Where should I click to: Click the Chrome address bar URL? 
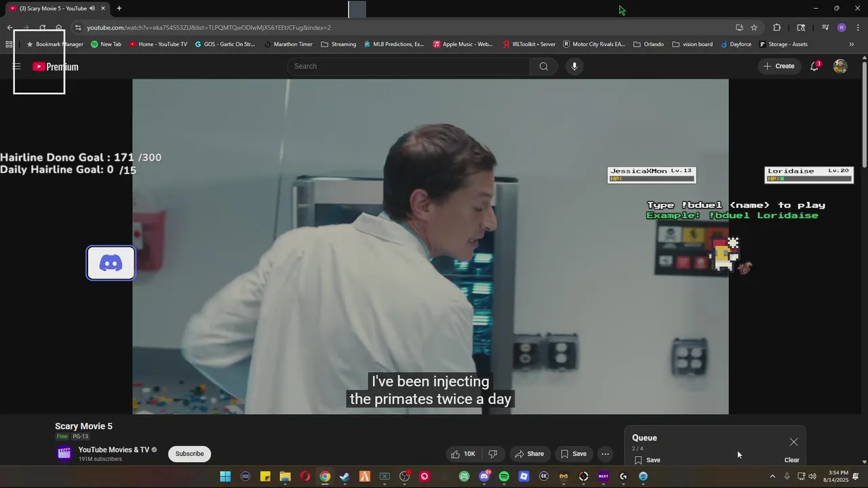209,28
